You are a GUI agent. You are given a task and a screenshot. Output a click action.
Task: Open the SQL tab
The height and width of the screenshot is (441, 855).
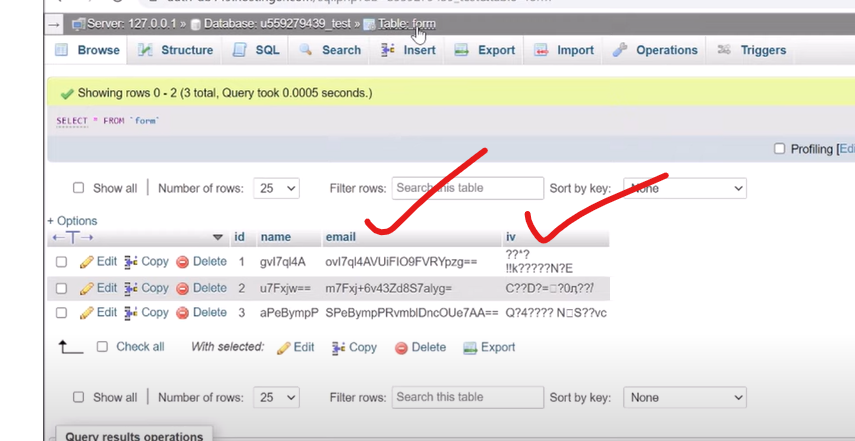point(256,50)
